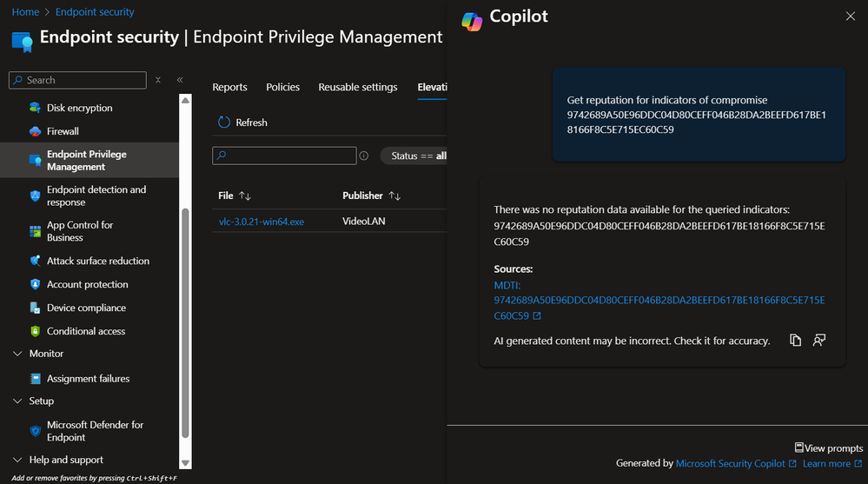Switch to the Policies tab
Viewport: 868px width, 484px height.
tap(283, 87)
